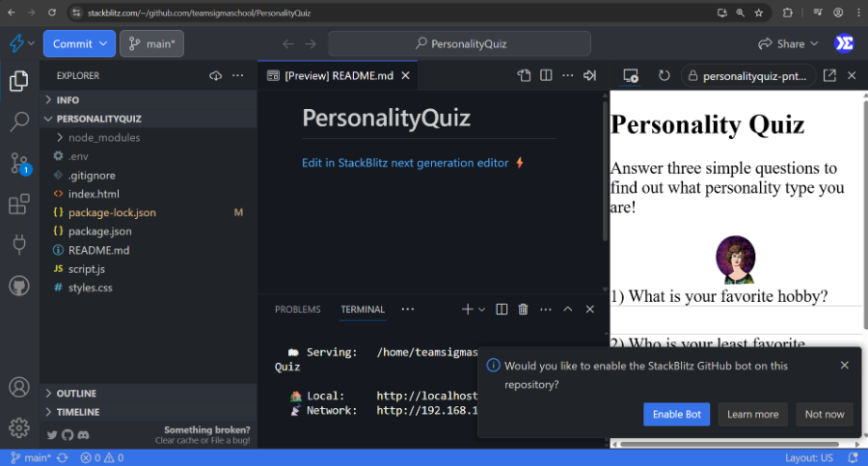Viewport: 868px width, 466px height.
Task: Click the StackBlitz lightning logo menu
Action: [21, 43]
